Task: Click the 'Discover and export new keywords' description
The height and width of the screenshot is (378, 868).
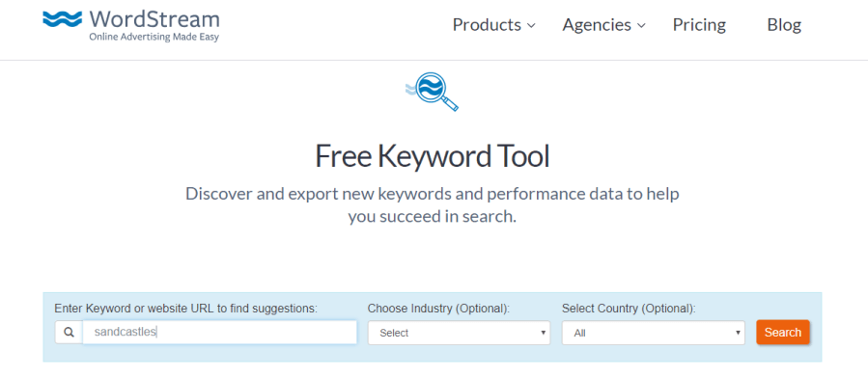Action: click(x=433, y=205)
